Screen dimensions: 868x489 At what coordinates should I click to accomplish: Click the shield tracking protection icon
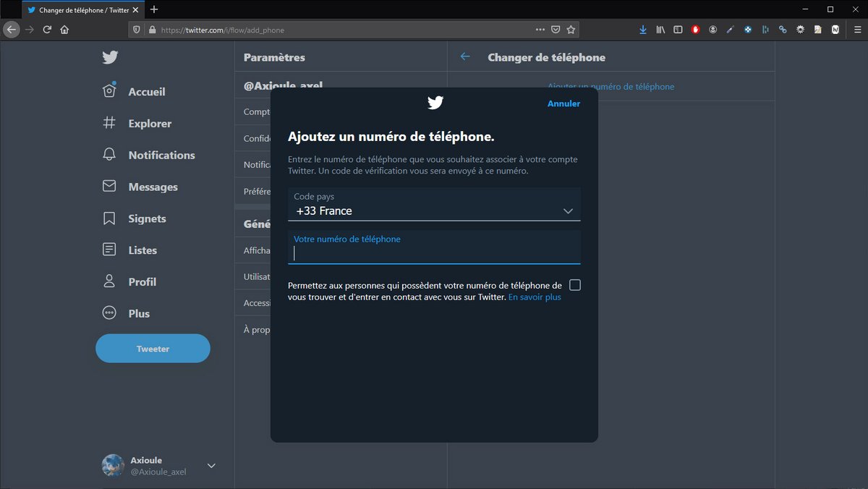click(x=137, y=30)
